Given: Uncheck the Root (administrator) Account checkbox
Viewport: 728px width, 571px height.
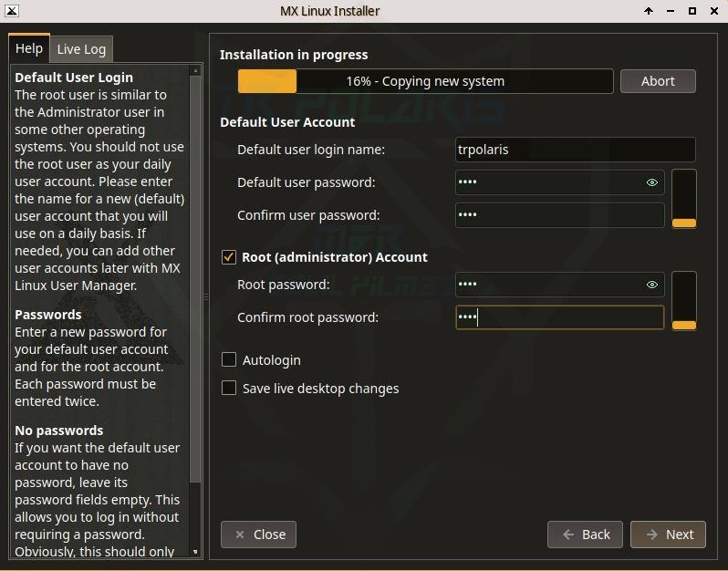Looking at the screenshot, I should click(x=229, y=256).
